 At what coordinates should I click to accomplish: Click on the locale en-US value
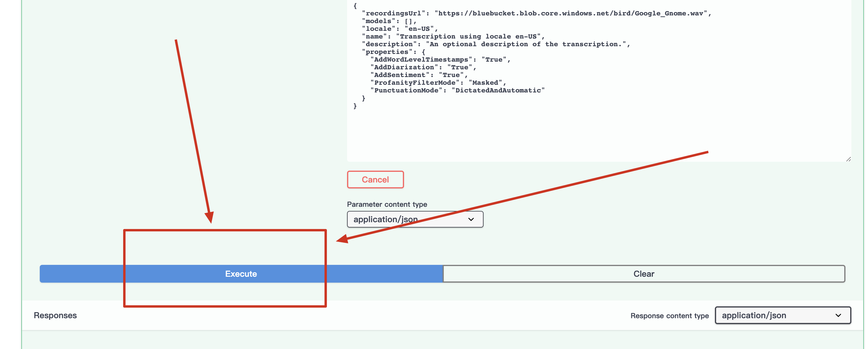point(419,29)
